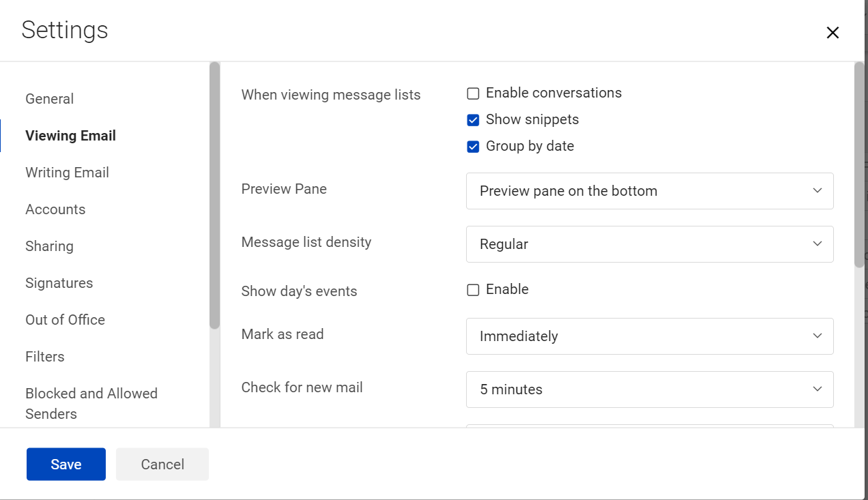Go to Sharing settings

click(49, 246)
